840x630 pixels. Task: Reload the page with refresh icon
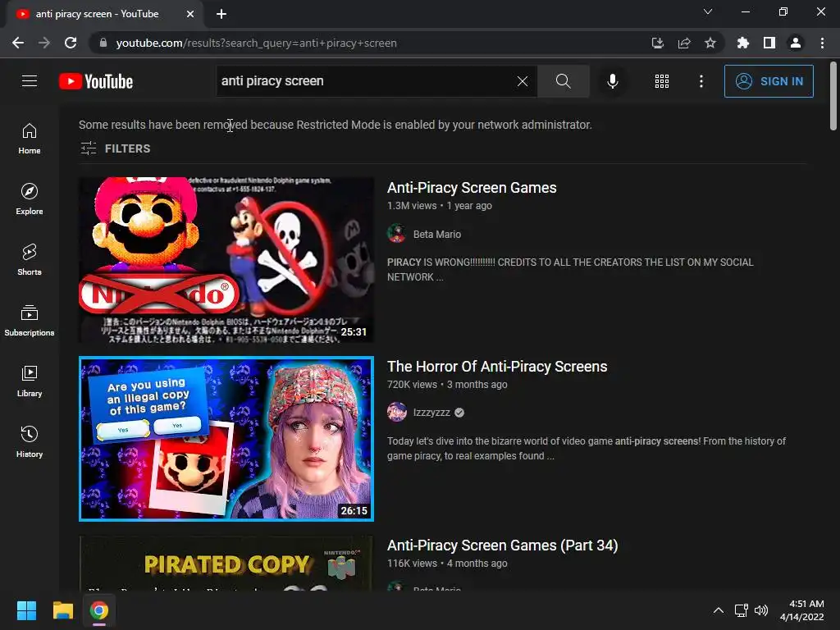click(71, 43)
